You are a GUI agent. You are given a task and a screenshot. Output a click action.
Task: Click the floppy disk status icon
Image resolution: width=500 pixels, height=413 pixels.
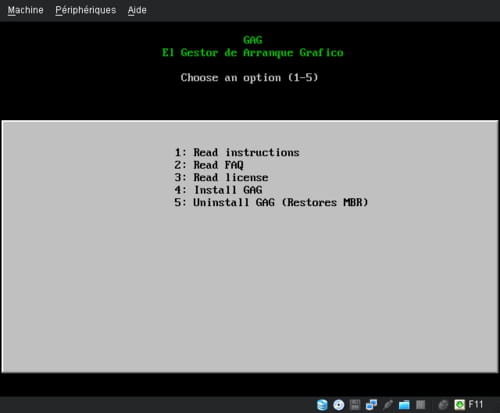[355, 405]
